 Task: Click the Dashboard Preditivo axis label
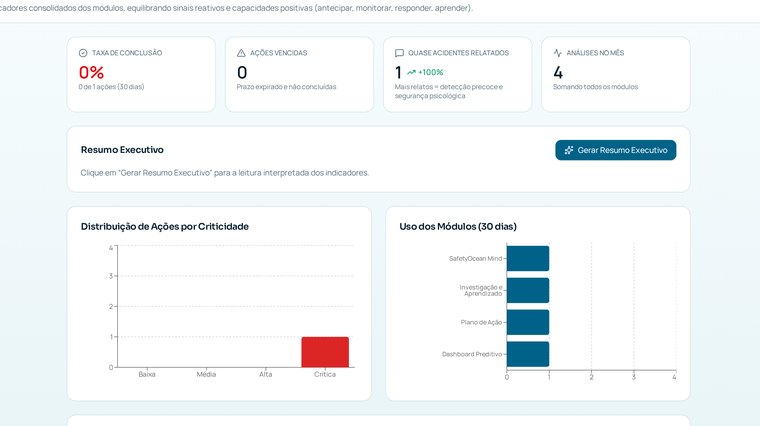(x=472, y=354)
